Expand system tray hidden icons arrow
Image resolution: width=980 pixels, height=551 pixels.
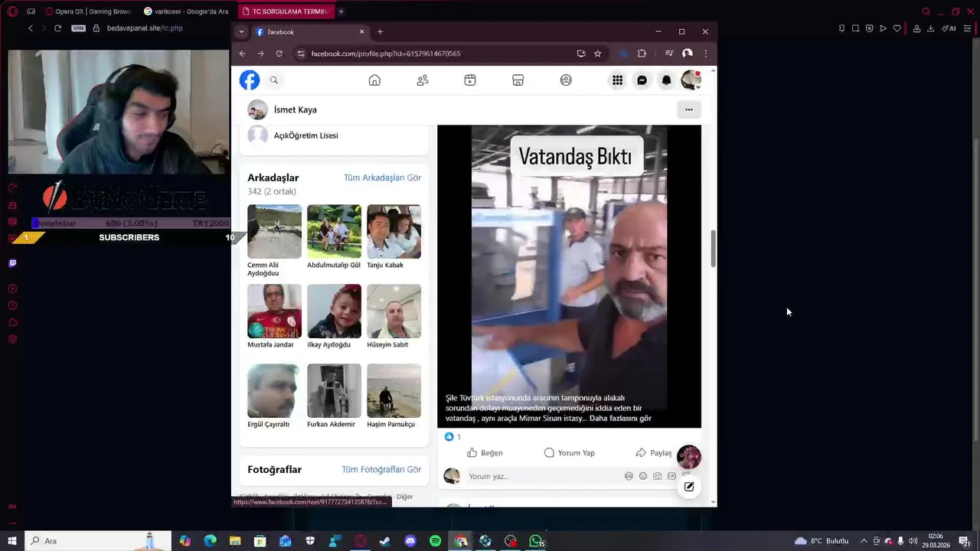864,541
